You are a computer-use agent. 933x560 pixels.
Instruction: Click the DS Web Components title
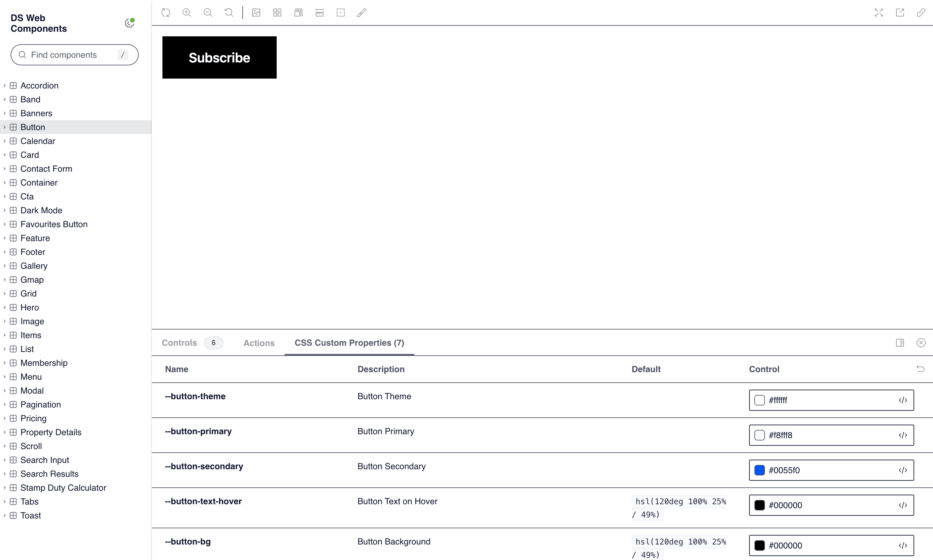coord(39,23)
